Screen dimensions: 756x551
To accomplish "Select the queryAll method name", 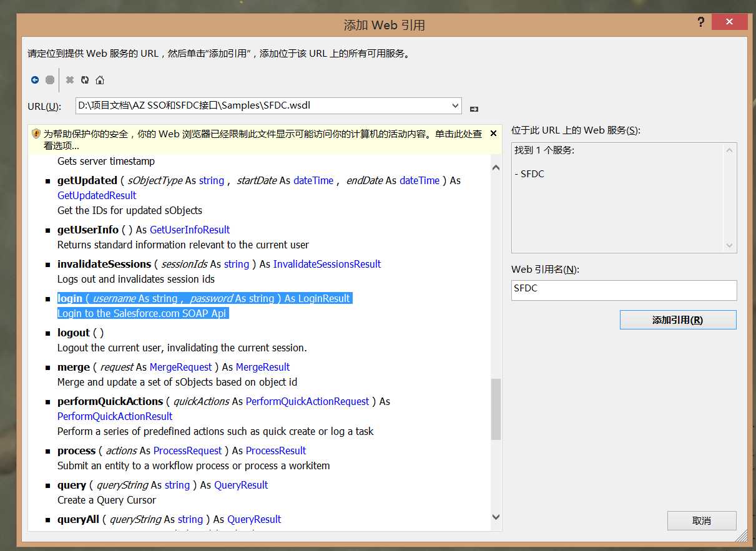I will point(78,519).
